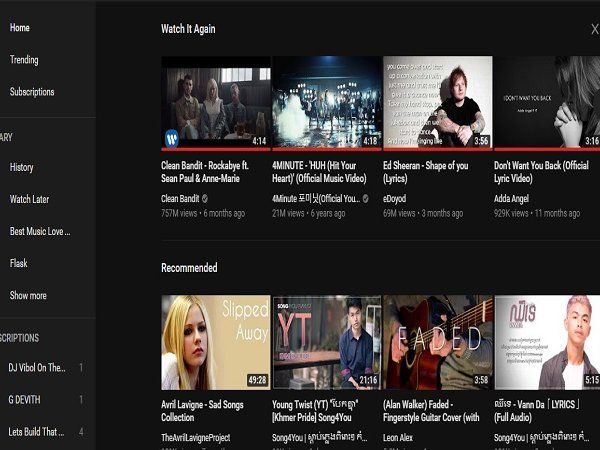600x450 pixels.
Task: Click the Recommended section heading
Action: pos(189,268)
